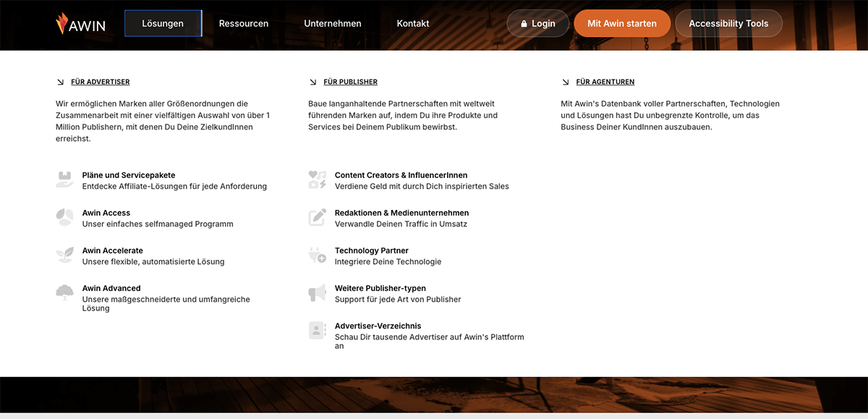The height and width of the screenshot is (419, 868).
Task: Click the Technology Partner plug icon
Action: (318, 255)
